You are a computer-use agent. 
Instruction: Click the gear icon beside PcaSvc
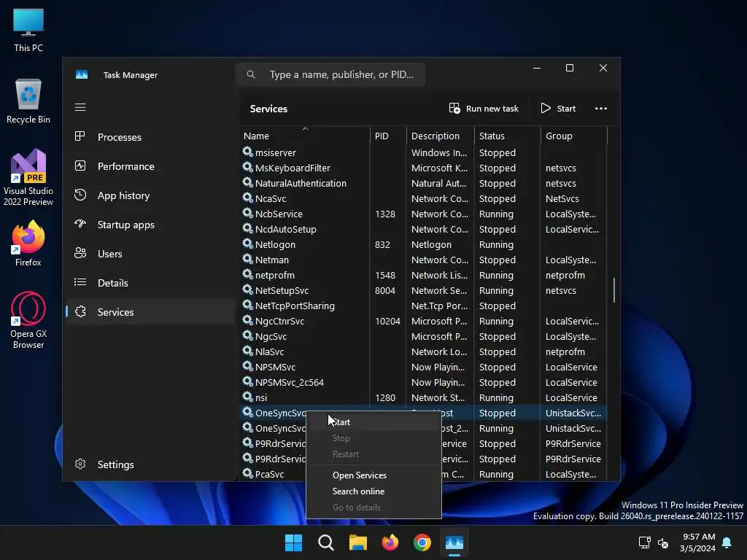[247, 473]
